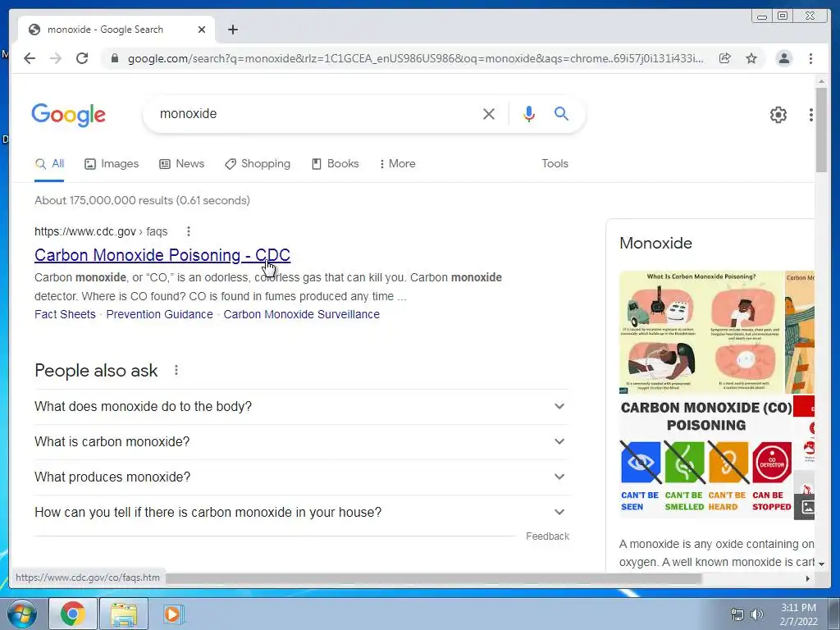Click the vertical page scrollbar thumb
The width and height of the screenshot is (840, 630).
821,130
